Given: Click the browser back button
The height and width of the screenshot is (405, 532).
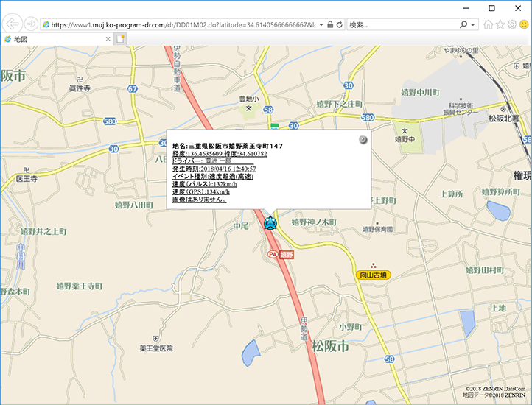Looking at the screenshot, I should point(13,24).
